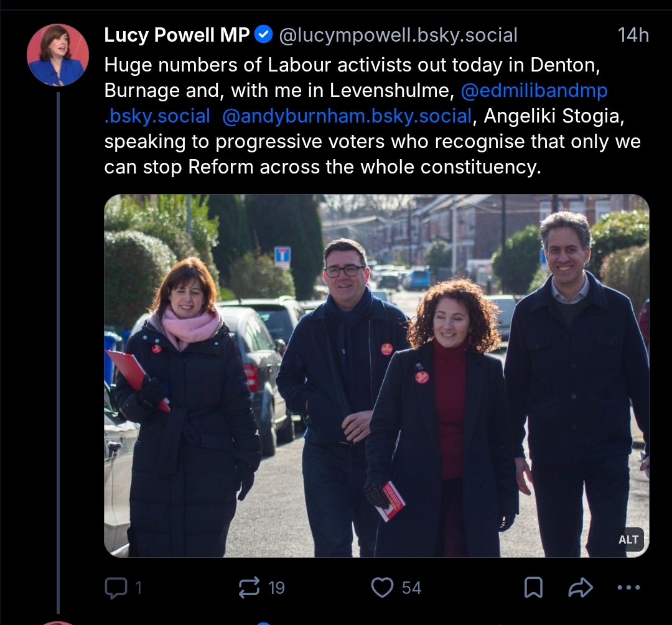The width and height of the screenshot is (672, 625).
Task: Click the repost count 19
Action: tap(276, 588)
